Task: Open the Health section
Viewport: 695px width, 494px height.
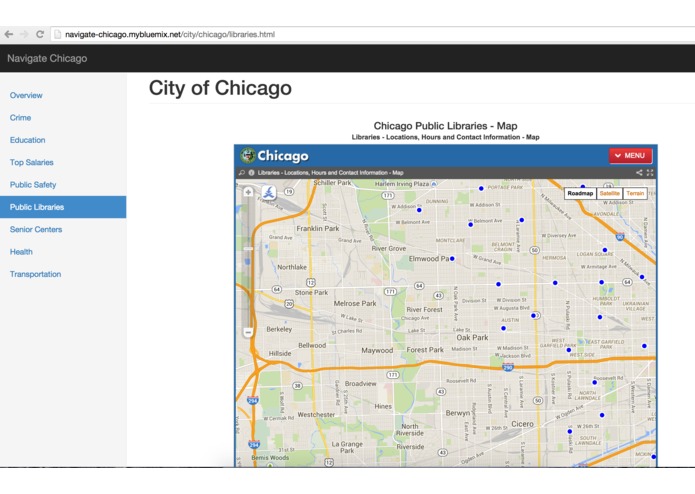Action: [21, 252]
